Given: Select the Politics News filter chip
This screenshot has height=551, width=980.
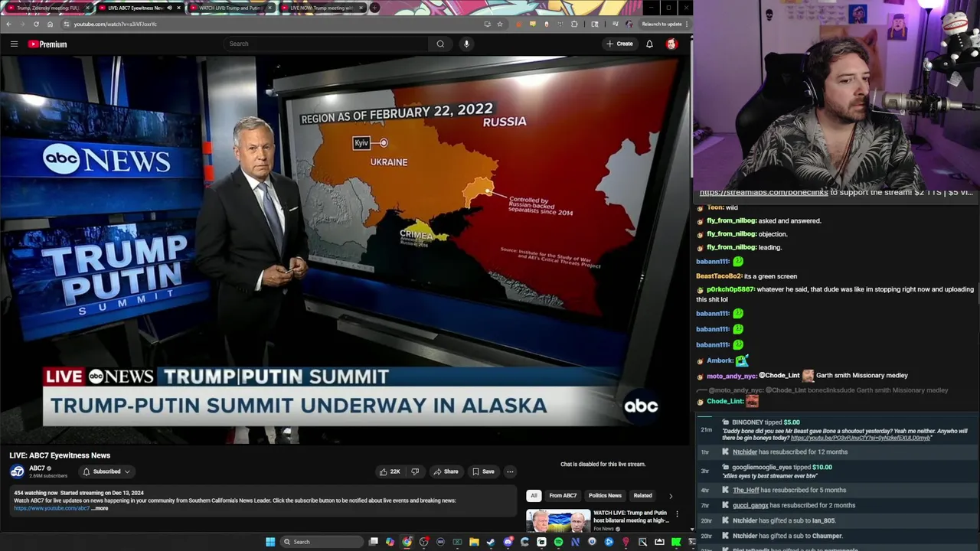Looking at the screenshot, I should click(x=605, y=496).
